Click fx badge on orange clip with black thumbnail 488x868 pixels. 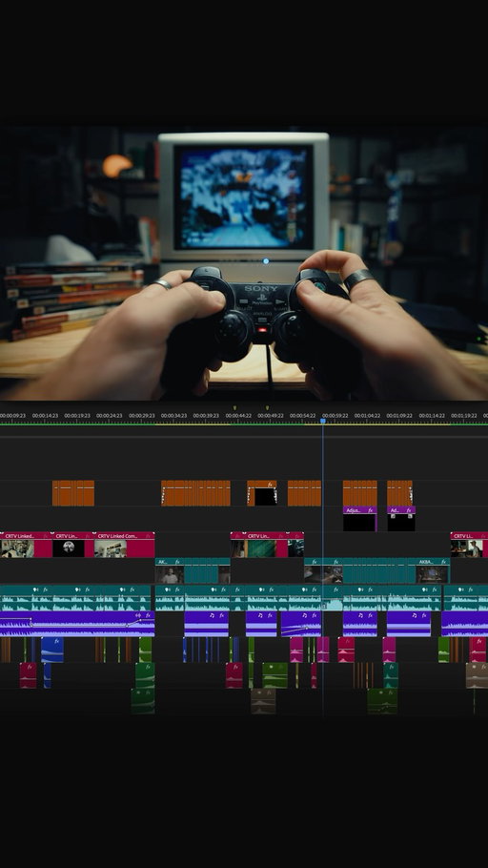271,485
